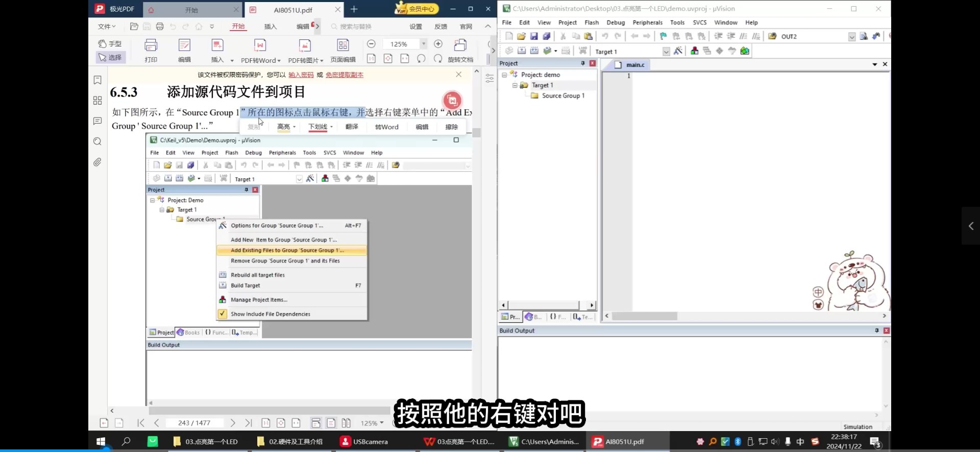Open the bookmarks panel in PDF sidebar
The width and height of the screenshot is (980, 452).
(97, 80)
